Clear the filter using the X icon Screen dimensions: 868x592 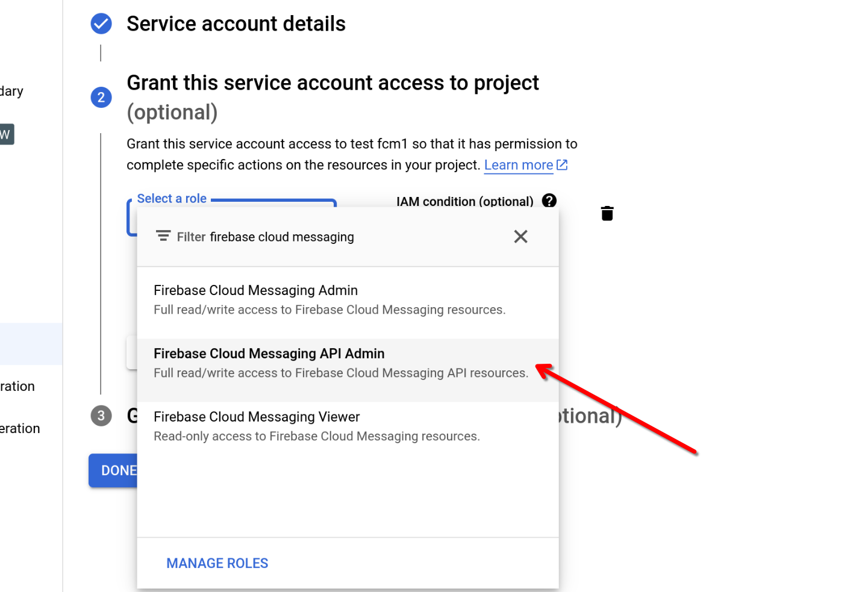(x=520, y=236)
